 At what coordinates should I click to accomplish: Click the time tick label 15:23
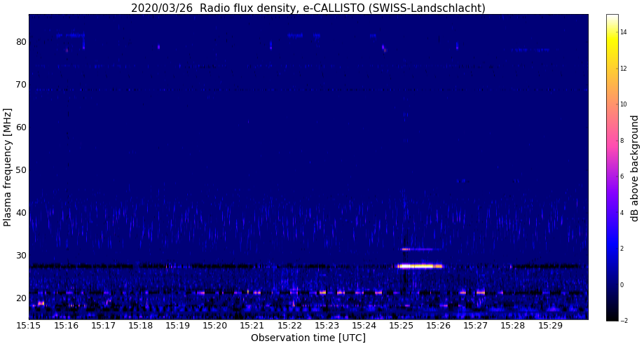point(327,326)
